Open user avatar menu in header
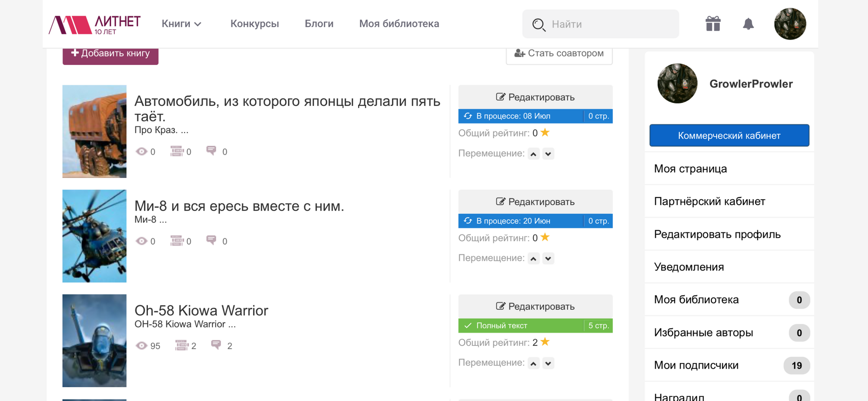Viewport: 868px width, 401px height. 790,24
